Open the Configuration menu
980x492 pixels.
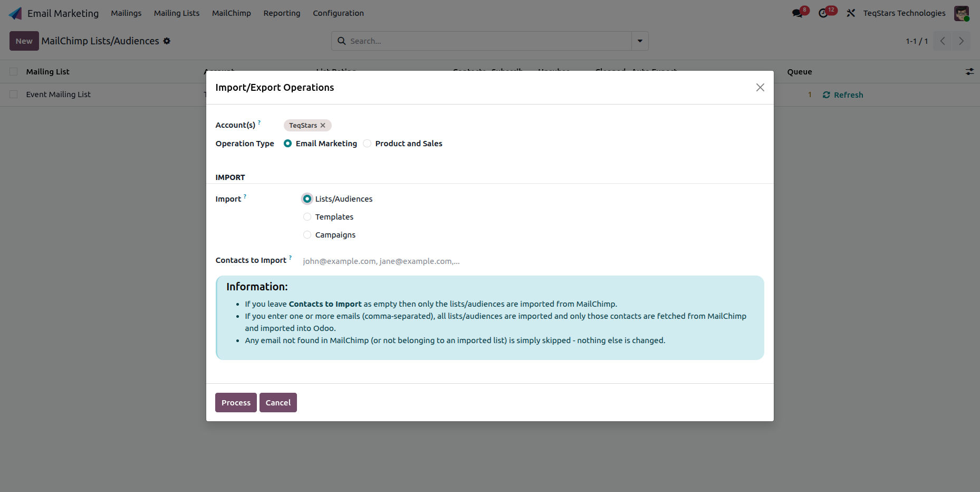[338, 13]
